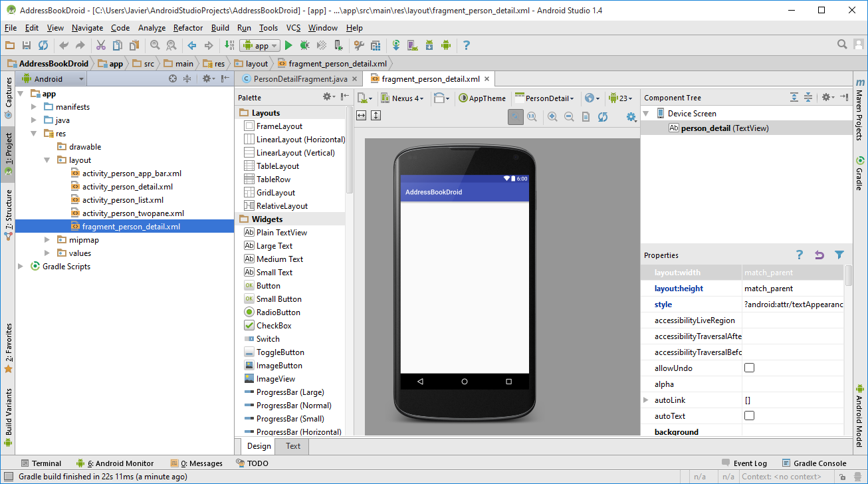Switch to the Text tab of editor
The image size is (868, 484).
pos(292,446)
